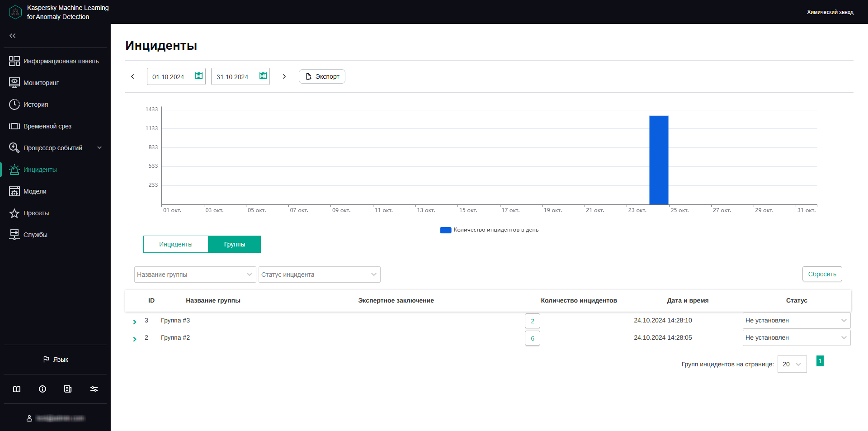Click the Сбросить button
The height and width of the screenshot is (431, 868).
click(822, 274)
